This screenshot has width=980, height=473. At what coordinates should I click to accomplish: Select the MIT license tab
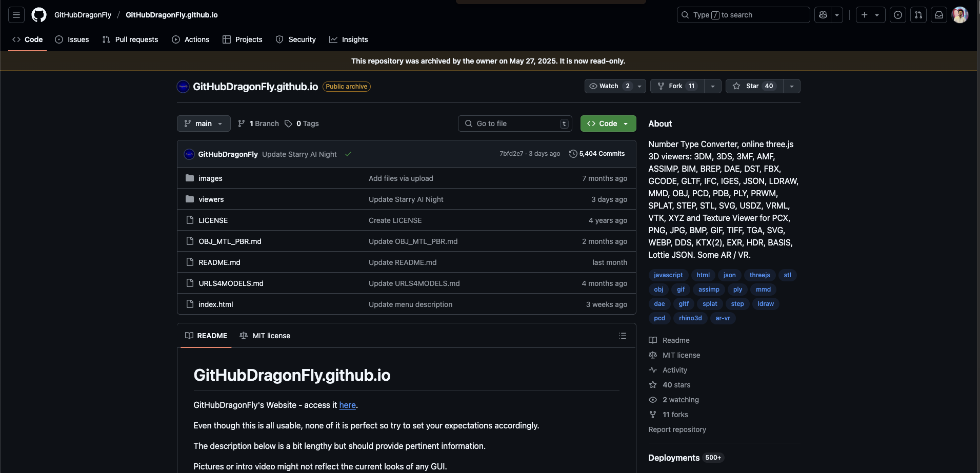pos(265,336)
